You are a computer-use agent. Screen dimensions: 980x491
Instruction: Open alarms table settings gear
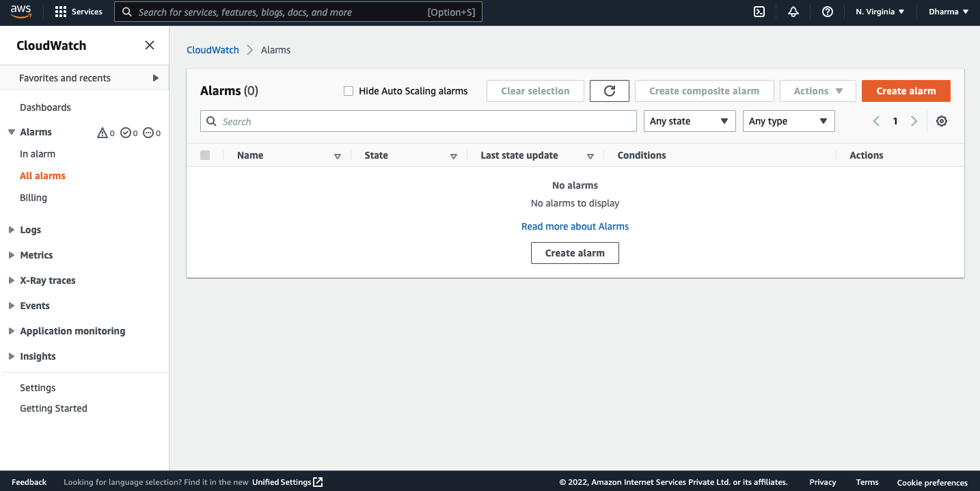pyautogui.click(x=942, y=121)
